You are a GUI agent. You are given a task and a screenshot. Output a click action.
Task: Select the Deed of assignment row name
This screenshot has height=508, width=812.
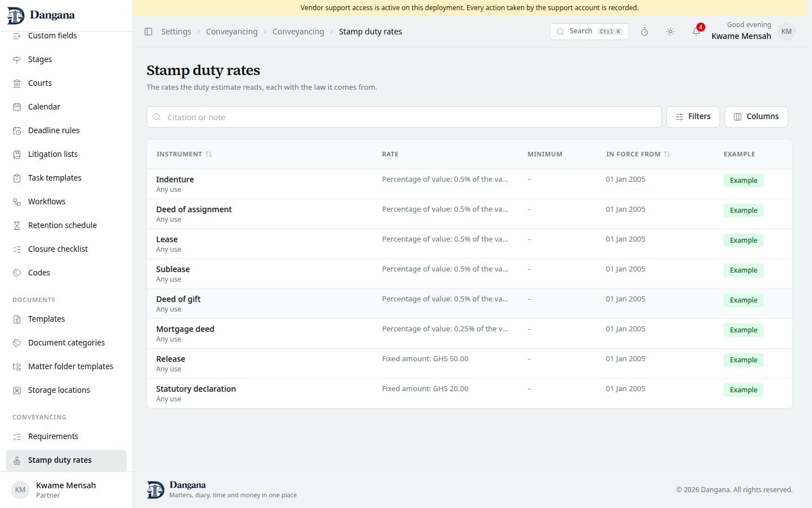pos(194,209)
